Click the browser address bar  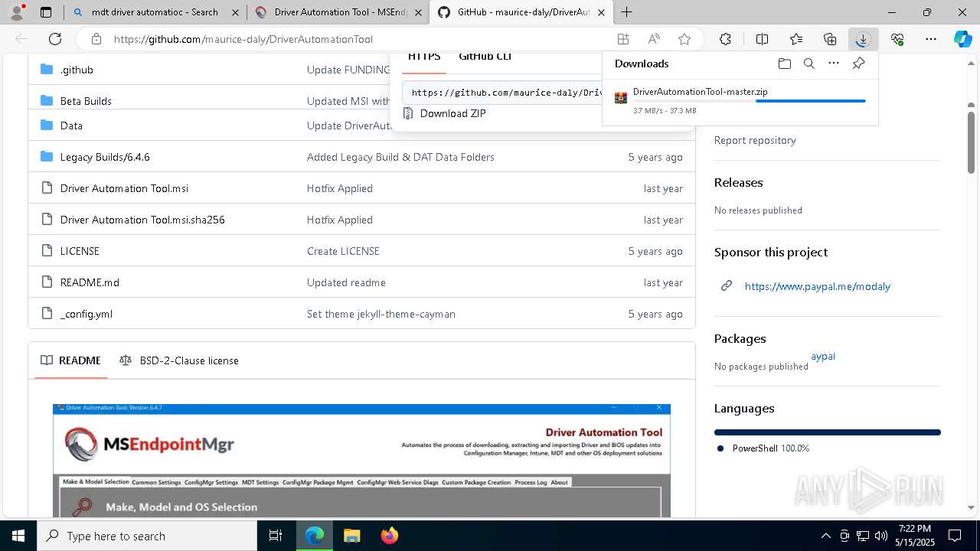click(360, 39)
